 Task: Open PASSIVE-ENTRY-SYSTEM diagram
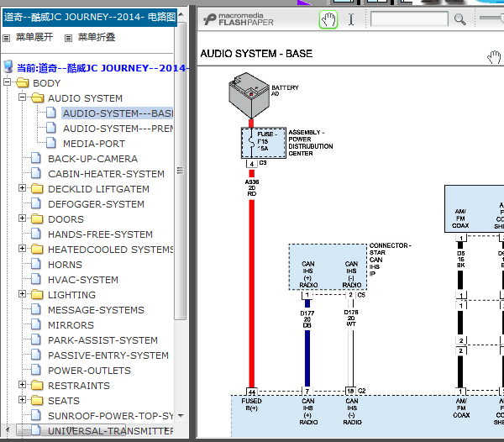108,355
